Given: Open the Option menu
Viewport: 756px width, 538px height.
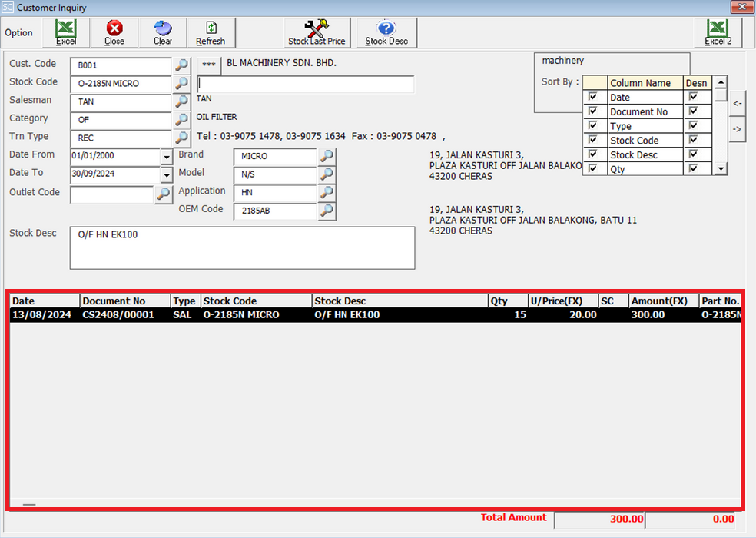Looking at the screenshot, I should [18, 33].
